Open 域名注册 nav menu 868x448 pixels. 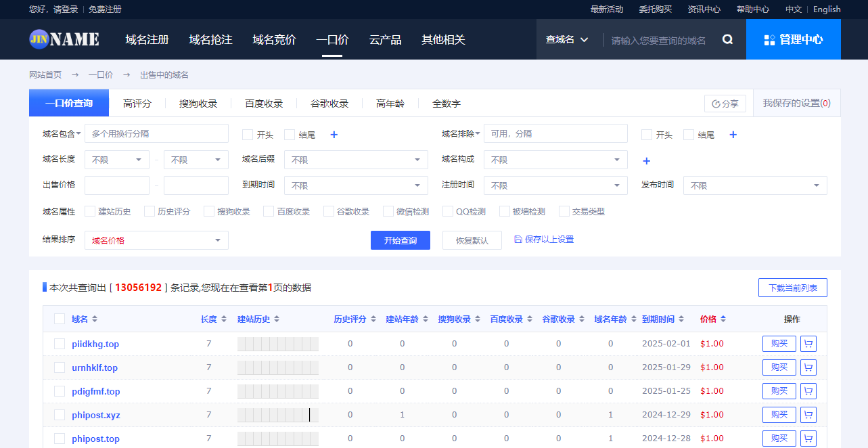tap(147, 40)
